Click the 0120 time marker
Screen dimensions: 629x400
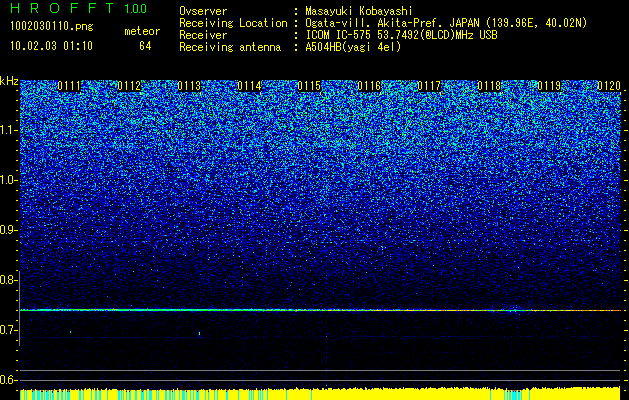click(x=609, y=86)
